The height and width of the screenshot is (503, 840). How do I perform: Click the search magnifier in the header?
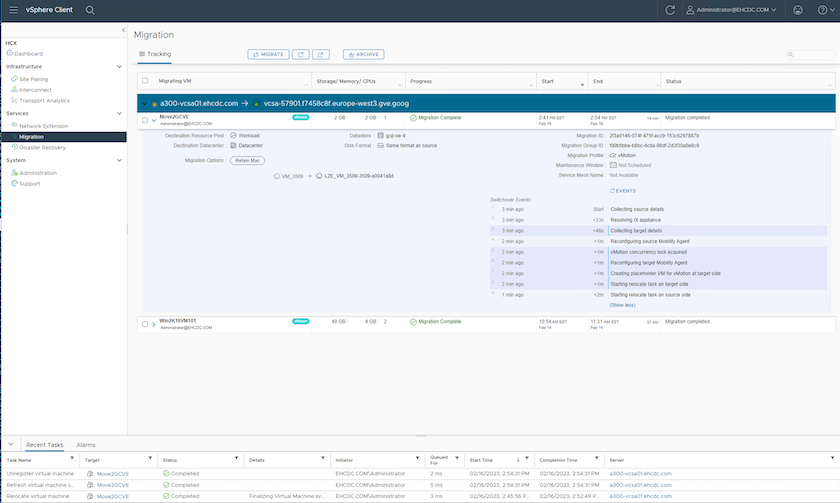pos(90,10)
